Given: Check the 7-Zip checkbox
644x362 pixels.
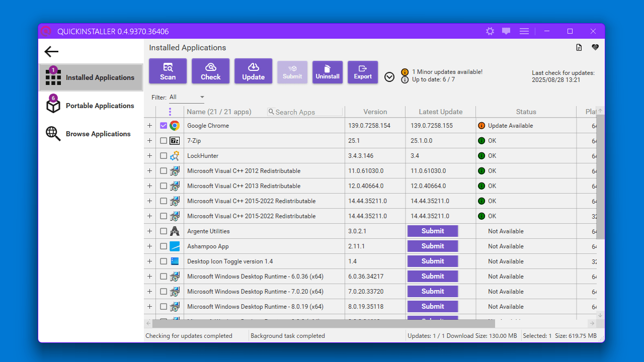Looking at the screenshot, I should tap(164, 141).
